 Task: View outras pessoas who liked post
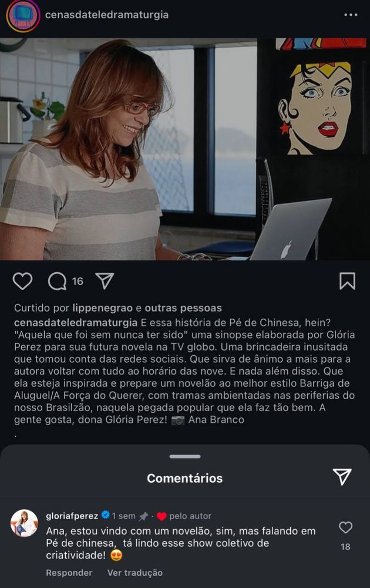click(183, 308)
